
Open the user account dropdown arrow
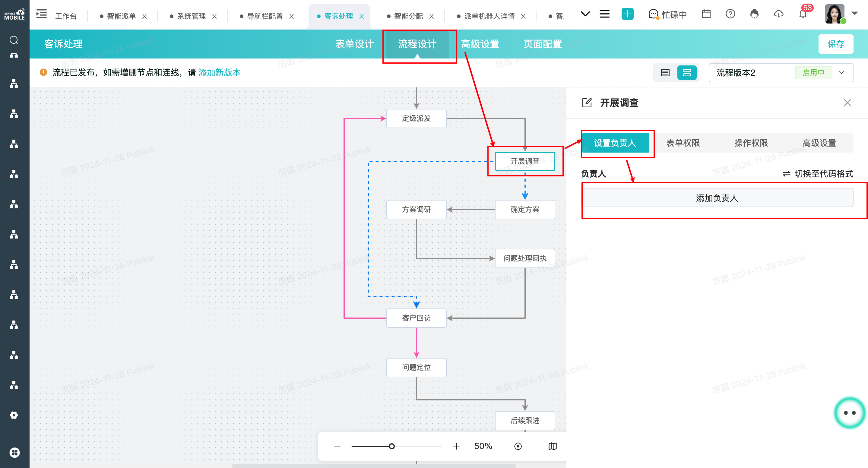854,14
